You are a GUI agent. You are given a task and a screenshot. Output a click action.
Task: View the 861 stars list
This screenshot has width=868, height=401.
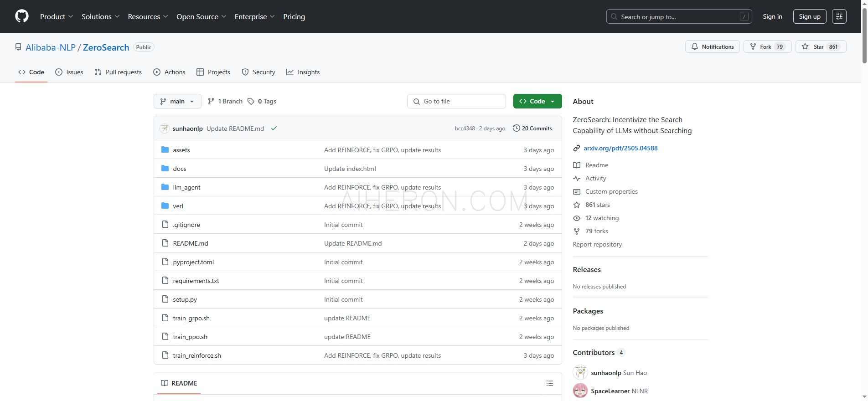[x=598, y=205]
